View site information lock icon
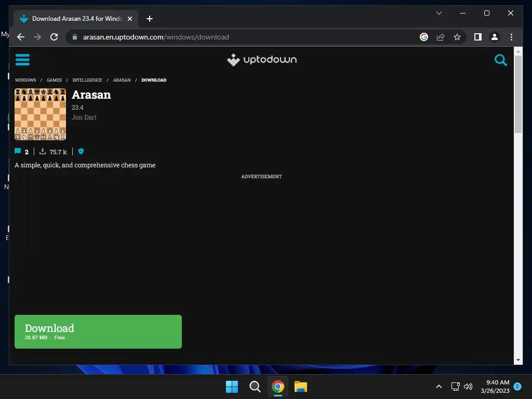This screenshot has height=399, width=532. [x=75, y=37]
